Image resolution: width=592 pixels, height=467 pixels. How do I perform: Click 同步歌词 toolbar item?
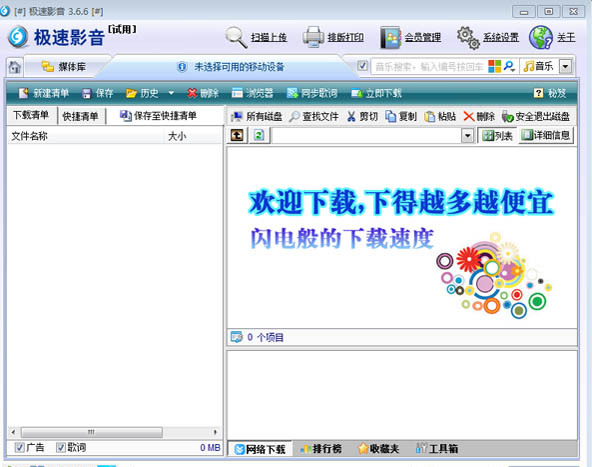point(312,93)
